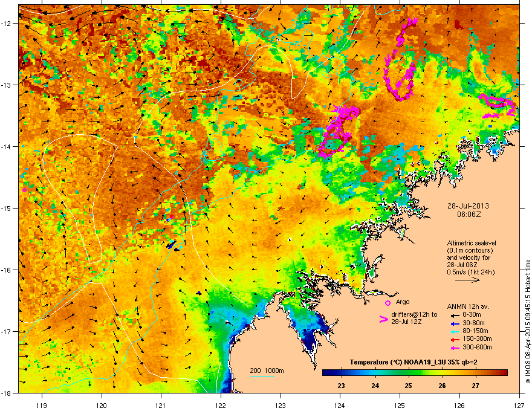Click the 24 tick label on color bar

pyautogui.click(x=375, y=386)
